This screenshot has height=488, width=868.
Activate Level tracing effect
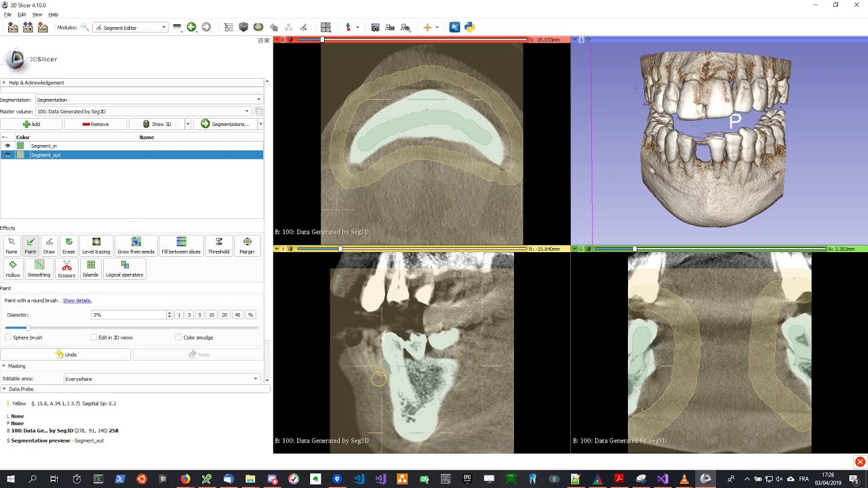[x=96, y=245]
